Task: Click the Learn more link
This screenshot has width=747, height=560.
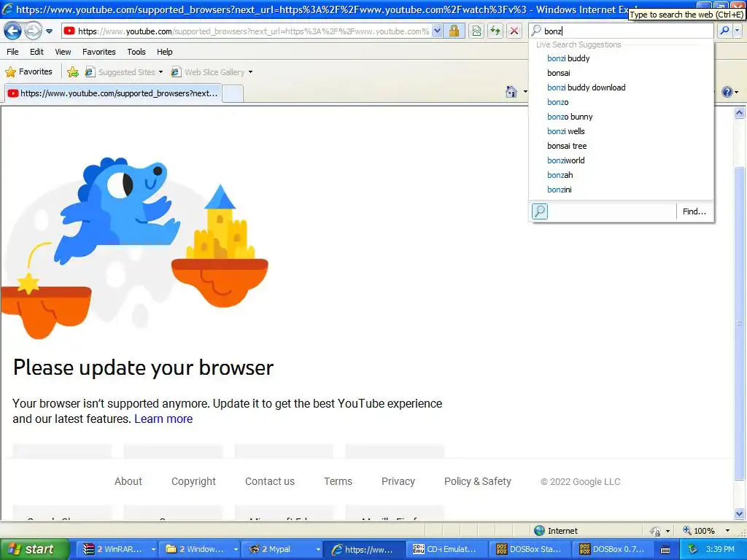Action: [163, 419]
